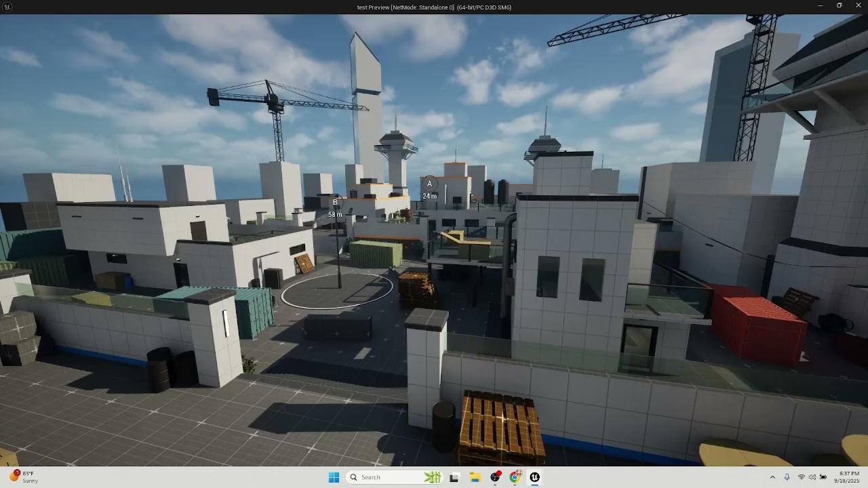Image resolution: width=868 pixels, height=488 pixels.
Task: Click the objective marker B in viewport
Action: 335,202
